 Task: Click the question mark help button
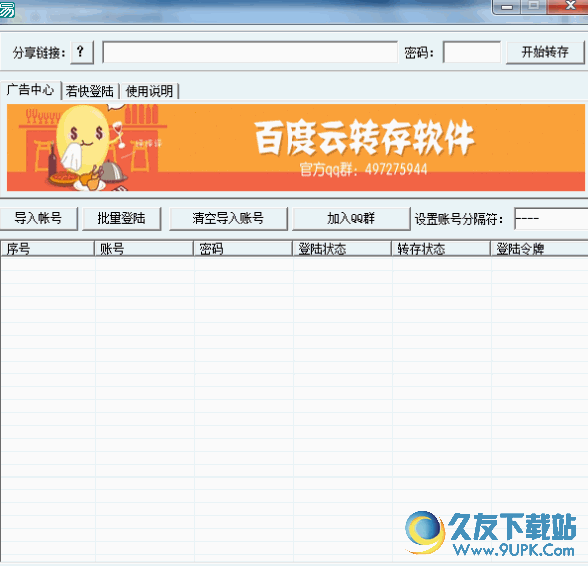click(x=82, y=52)
